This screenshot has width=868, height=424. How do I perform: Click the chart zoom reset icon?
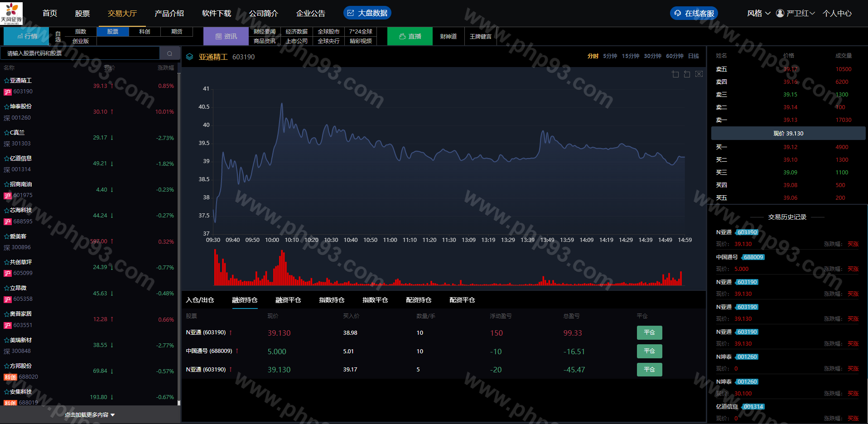[x=687, y=74]
